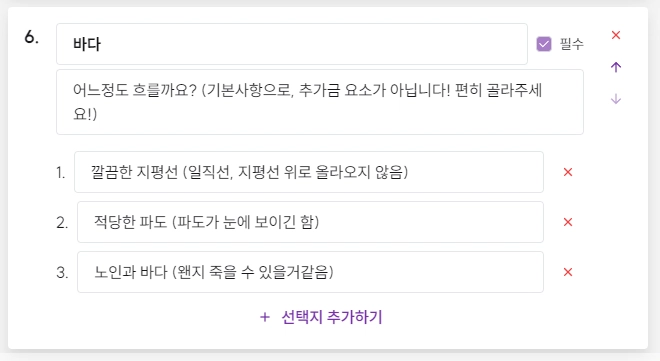Click the option number 2 label

click(x=62, y=223)
